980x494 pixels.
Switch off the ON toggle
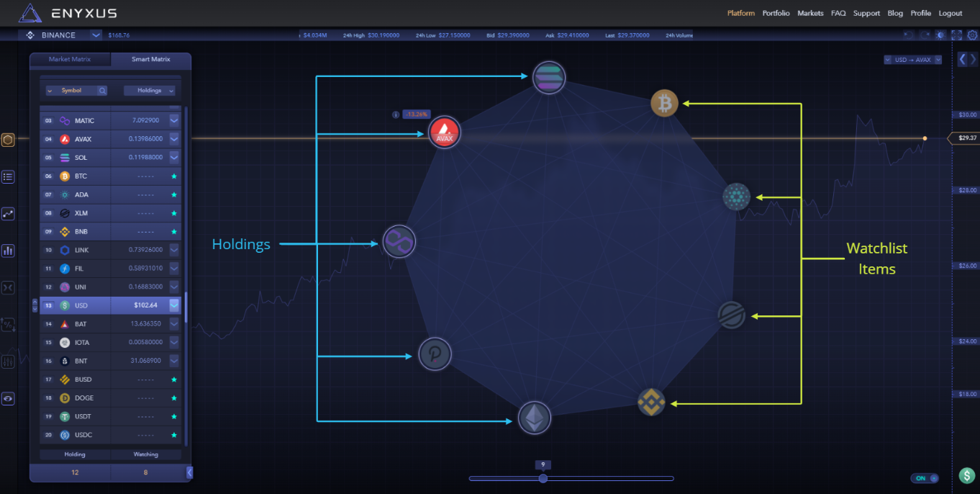925,478
